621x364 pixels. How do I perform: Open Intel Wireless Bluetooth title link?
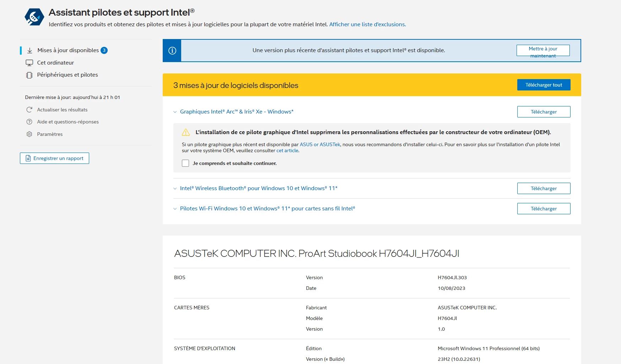(x=259, y=188)
